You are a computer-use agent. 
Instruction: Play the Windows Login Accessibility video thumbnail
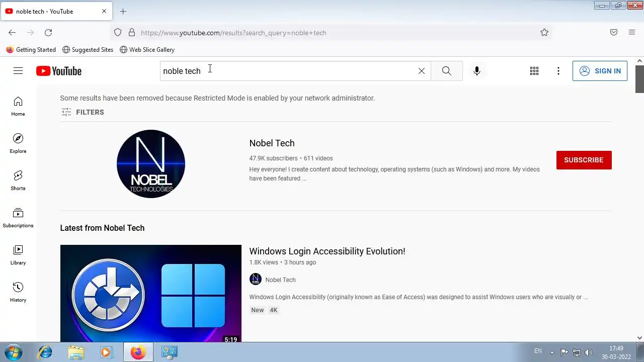point(151,294)
